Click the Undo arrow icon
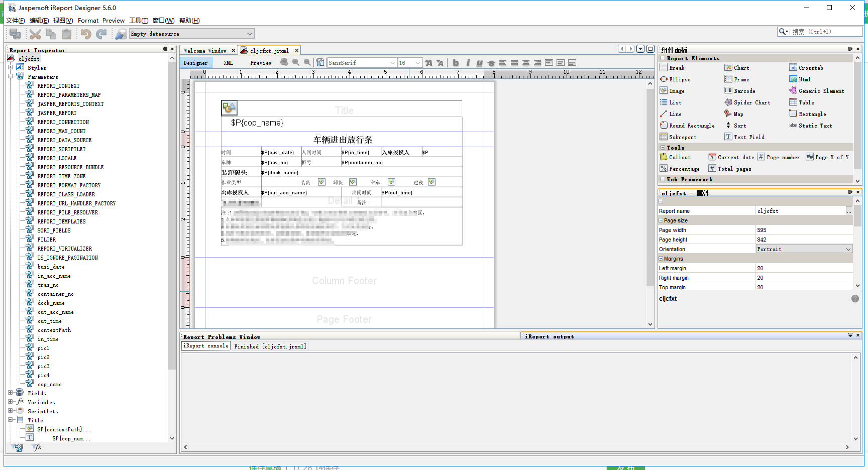The width and height of the screenshot is (868, 470). [x=86, y=34]
